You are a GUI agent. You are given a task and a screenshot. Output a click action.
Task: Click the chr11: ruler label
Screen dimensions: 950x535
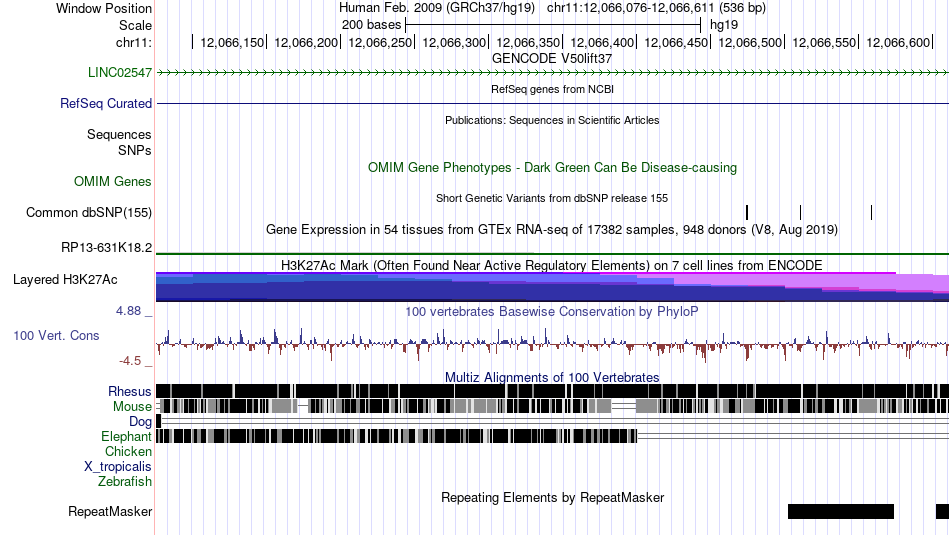[134, 42]
